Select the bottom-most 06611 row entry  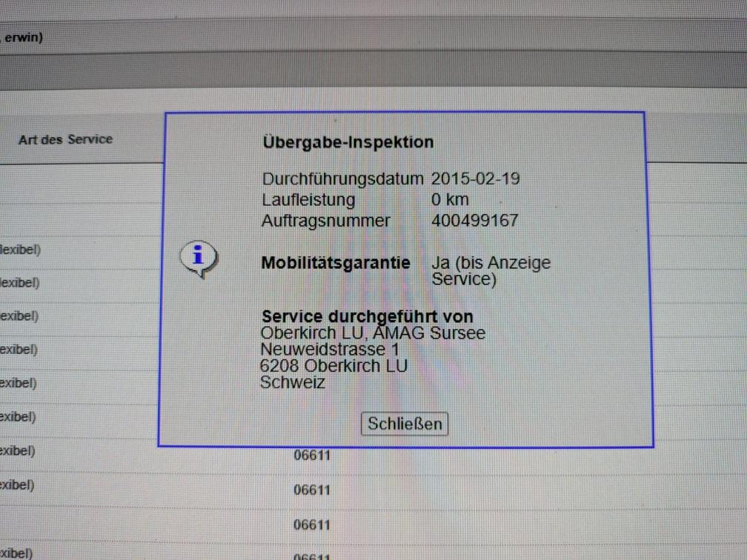(x=312, y=556)
